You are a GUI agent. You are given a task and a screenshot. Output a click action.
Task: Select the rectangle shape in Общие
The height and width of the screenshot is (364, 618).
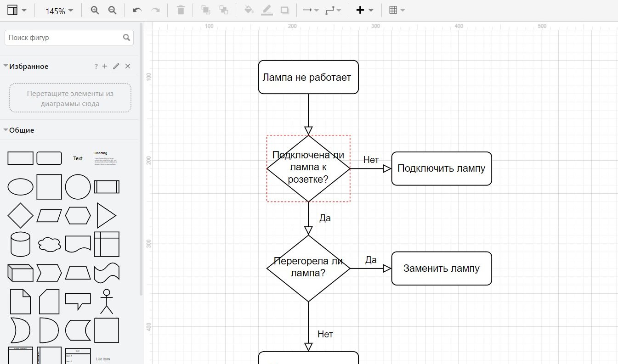pyautogui.click(x=21, y=158)
